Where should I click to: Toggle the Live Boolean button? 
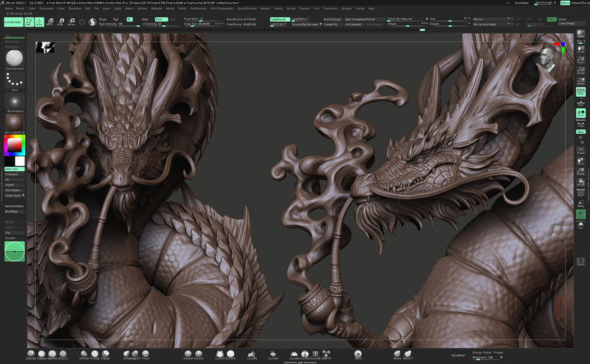point(12,22)
